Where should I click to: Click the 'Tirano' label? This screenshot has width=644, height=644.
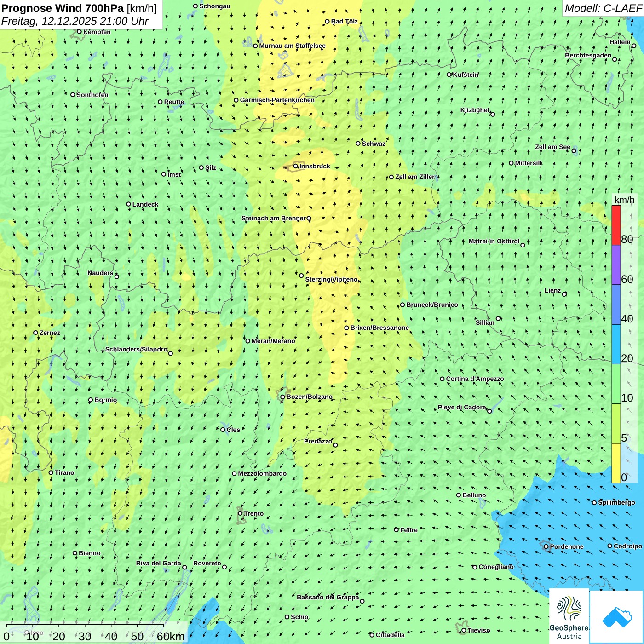click(64, 472)
